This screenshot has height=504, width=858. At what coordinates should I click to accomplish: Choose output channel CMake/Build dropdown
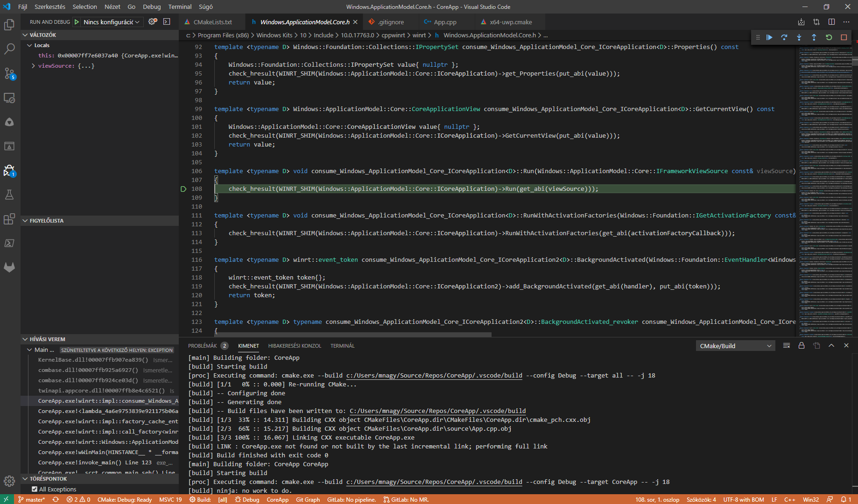click(x=735, y=346)
